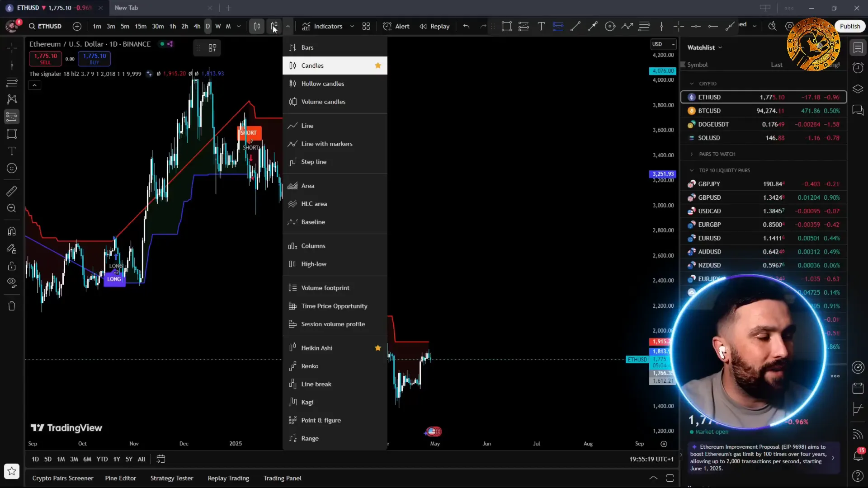Open the Indicators dialog
Viewport: 868px width, 488px height.
tap(322, 26)
